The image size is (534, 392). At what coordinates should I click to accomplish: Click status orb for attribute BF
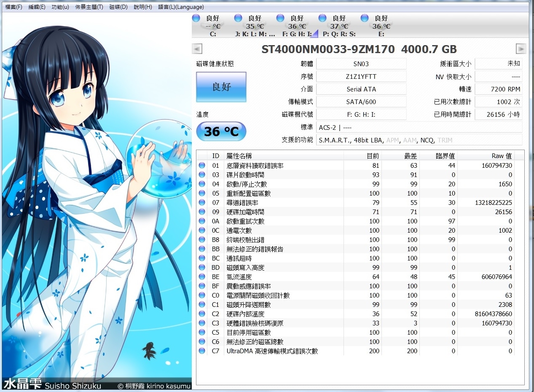coord(202,286)
